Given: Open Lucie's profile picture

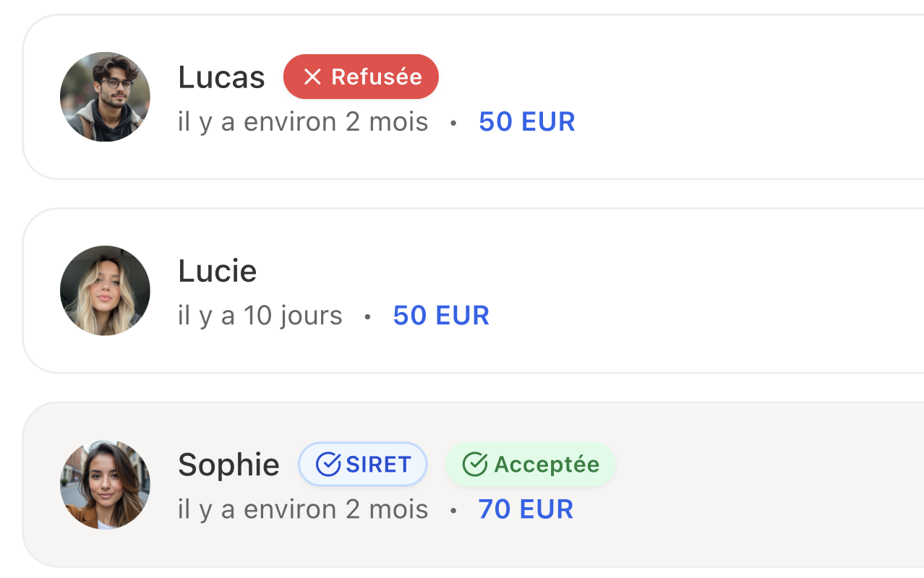Looking at the screenshot, I should tap(105, 290).
